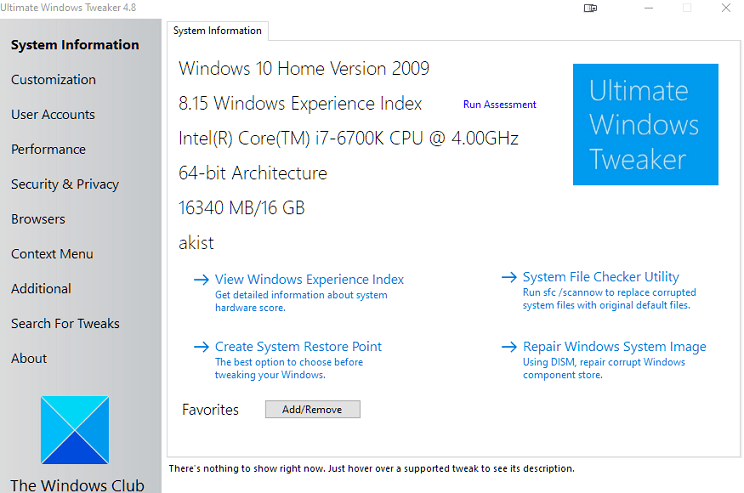Select Security & Privacy in sidebar
The height and width of the screenshot is (493, 744).
pyautogui.click(x=65, y=184)
